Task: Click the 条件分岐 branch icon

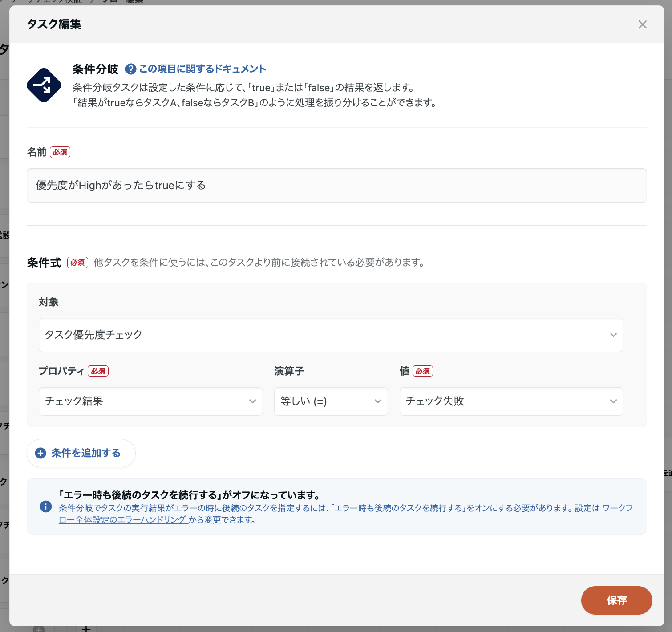Action: coord(43,85)
